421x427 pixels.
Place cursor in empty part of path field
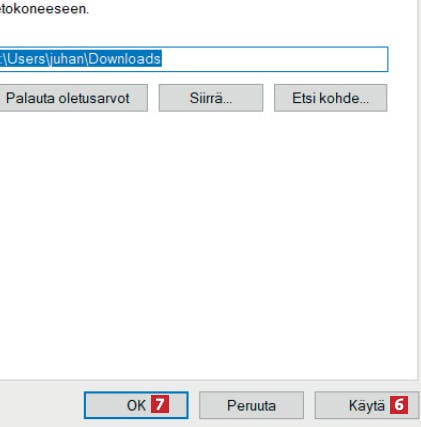(x=275, y=59)
